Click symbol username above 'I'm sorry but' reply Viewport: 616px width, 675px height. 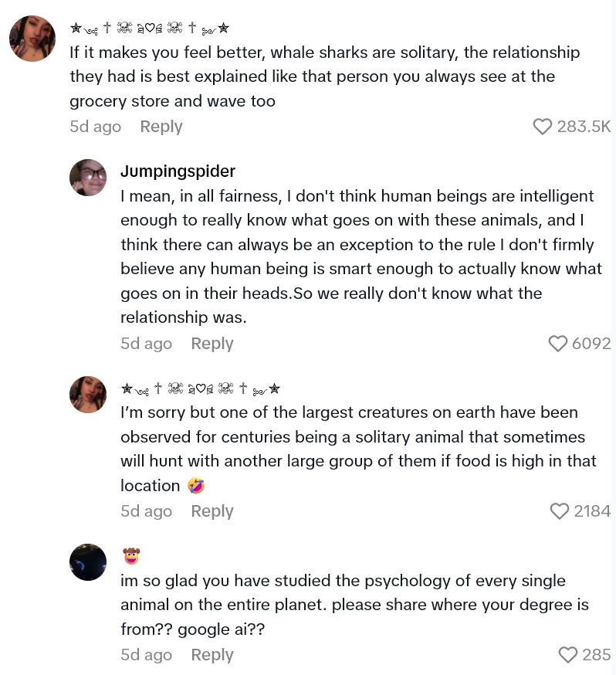(200, 388)
